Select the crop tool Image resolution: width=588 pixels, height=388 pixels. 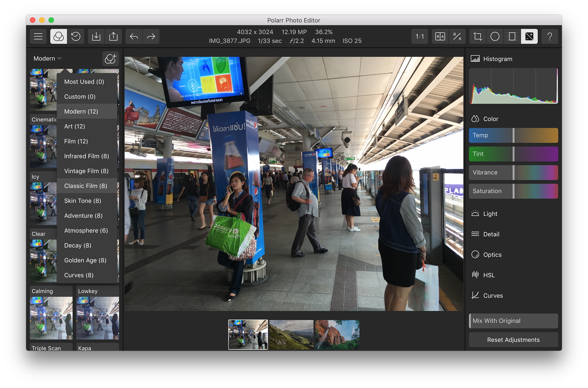[478, 36]
